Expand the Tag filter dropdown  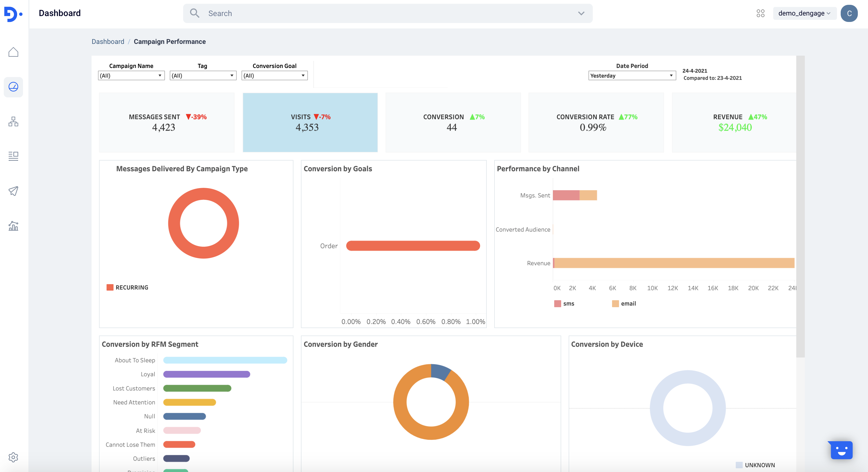tap(203, 75)
